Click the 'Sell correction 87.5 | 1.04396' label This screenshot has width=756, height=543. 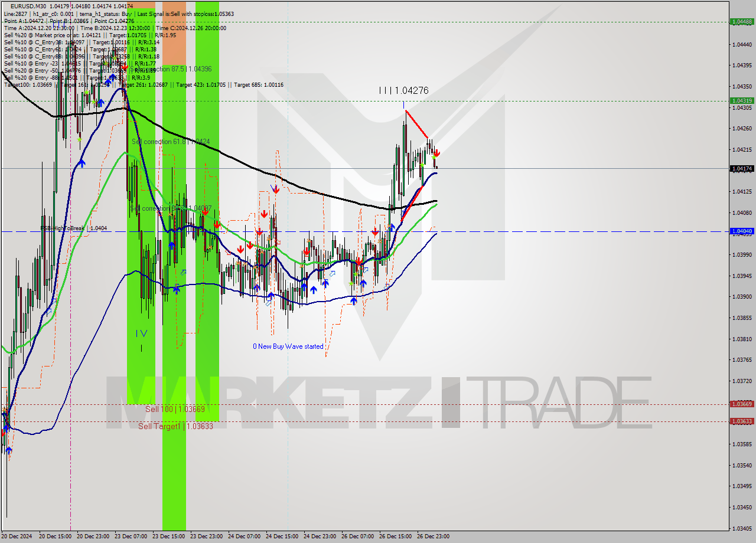171,69
